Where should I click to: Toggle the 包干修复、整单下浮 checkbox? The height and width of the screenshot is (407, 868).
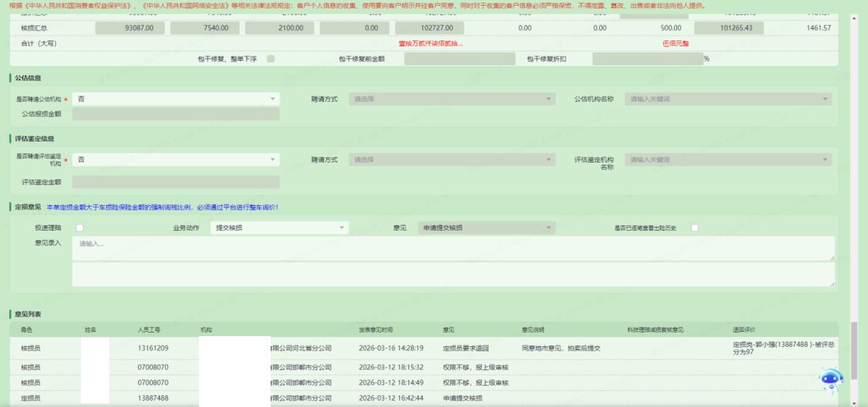271,59
